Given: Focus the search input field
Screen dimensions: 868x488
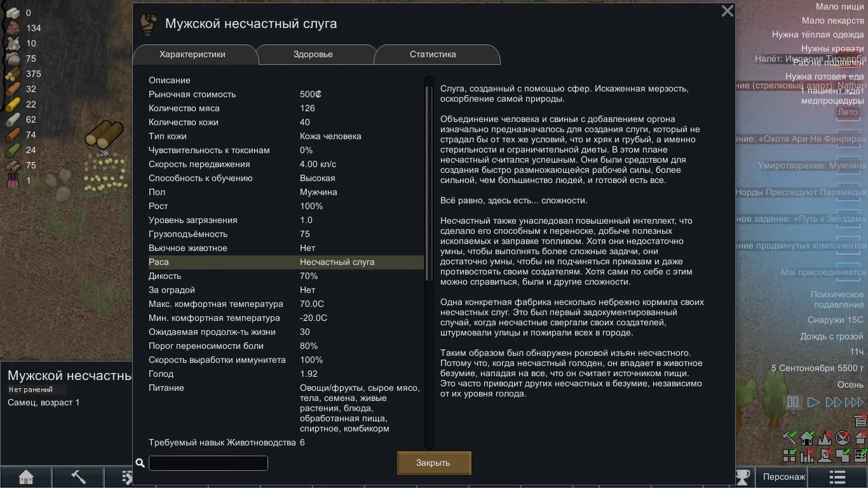Looking at the screenshot, I should pos(208,463).
